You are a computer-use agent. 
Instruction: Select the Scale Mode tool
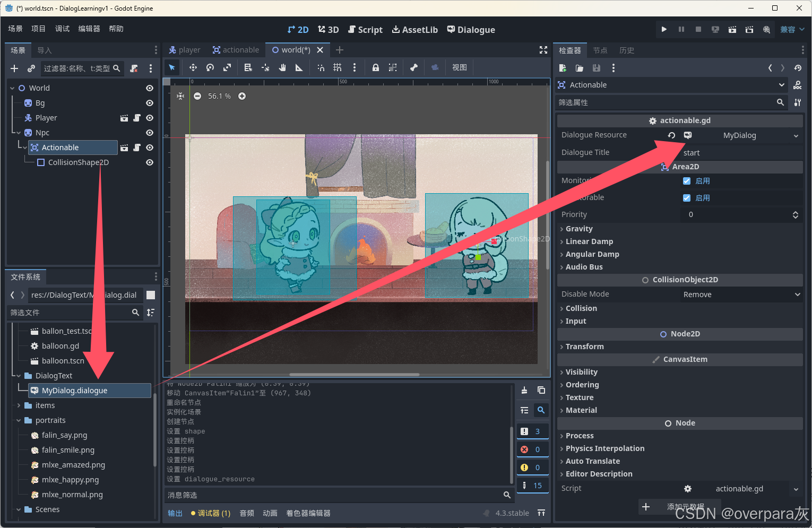pyautogui.click(x=227, y=67)
